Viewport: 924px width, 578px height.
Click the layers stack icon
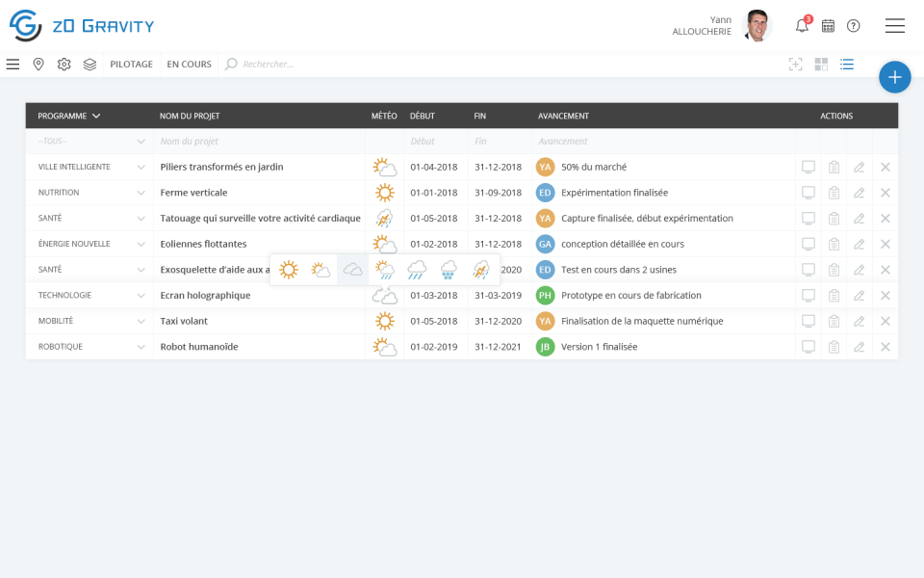click(x=90, y=65)
